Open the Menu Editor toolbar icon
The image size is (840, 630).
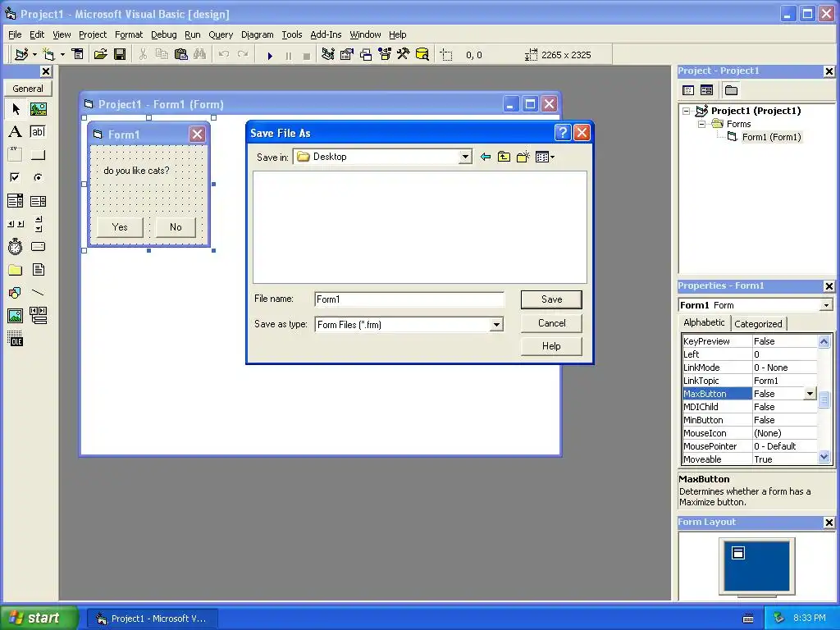coord(78,55)
